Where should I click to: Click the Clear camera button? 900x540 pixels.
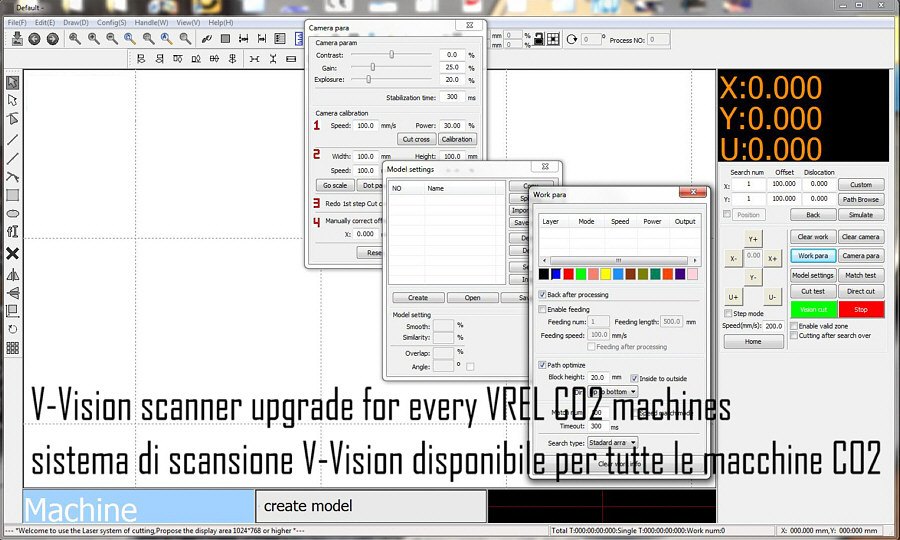coord(860,236)
